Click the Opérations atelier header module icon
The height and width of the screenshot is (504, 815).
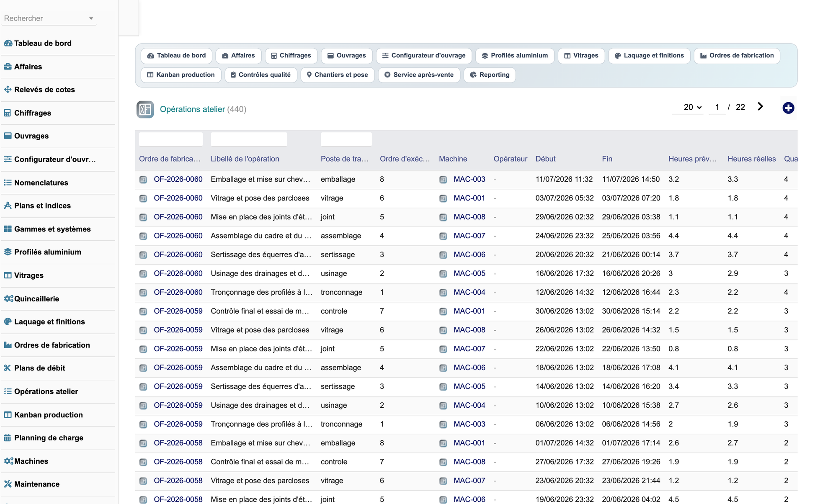tap(145, 109)
